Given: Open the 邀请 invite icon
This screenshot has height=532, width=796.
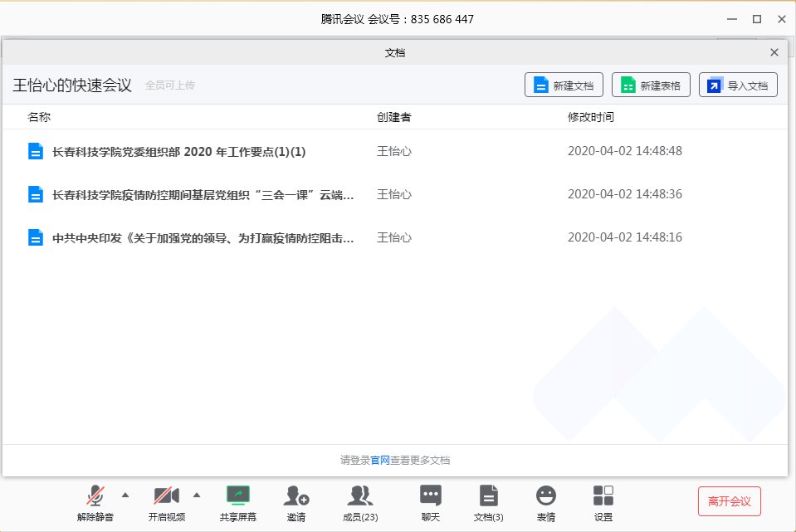Looking at the screenshot, I should tap(296, 496).
